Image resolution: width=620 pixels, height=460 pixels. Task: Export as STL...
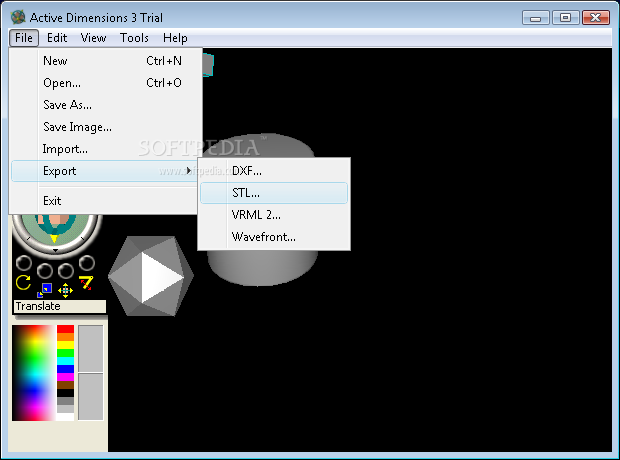pos(274,193)
